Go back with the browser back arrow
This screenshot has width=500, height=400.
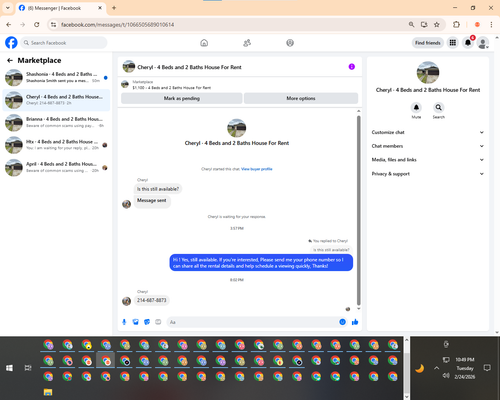(x=9, y=24)
